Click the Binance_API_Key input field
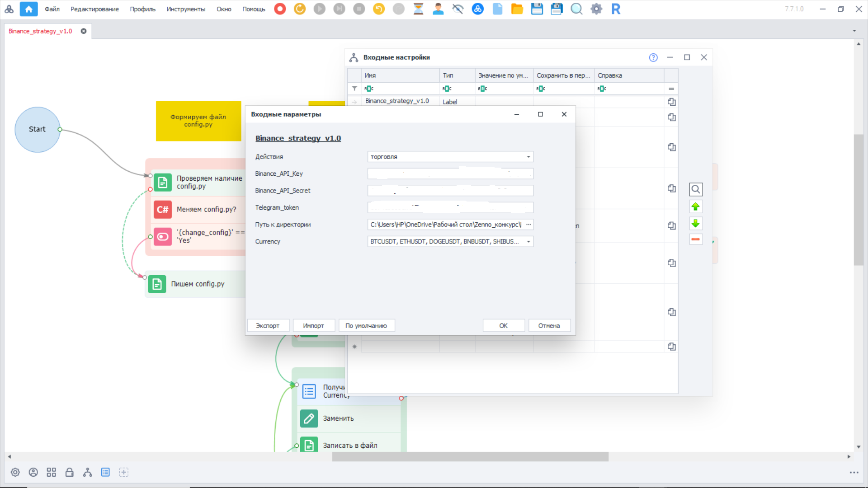868x488 pixels. [x=450, y=174]
